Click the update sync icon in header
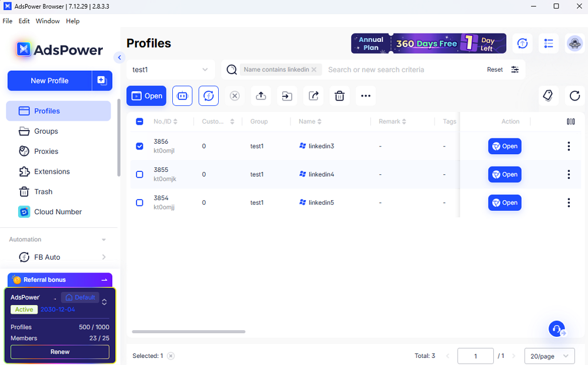This screenshot has width=588, height=365. click(522, 43)
